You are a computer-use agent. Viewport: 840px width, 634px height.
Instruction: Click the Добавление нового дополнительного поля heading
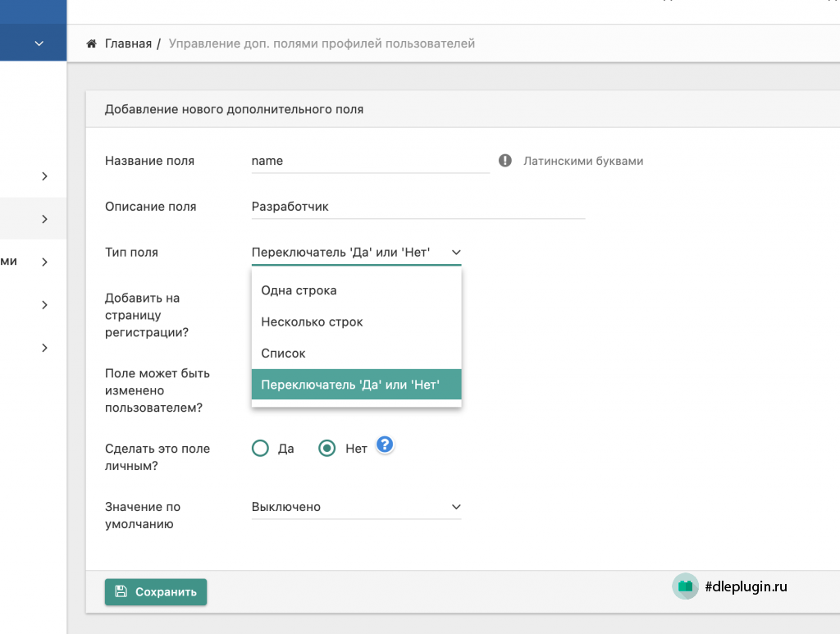coord(234,109)
